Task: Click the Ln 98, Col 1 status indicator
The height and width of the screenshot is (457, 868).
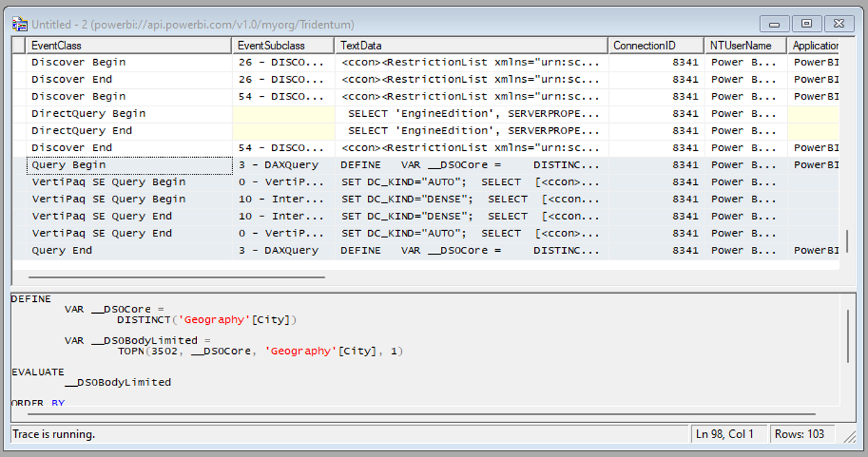Action: click(727, 433)
